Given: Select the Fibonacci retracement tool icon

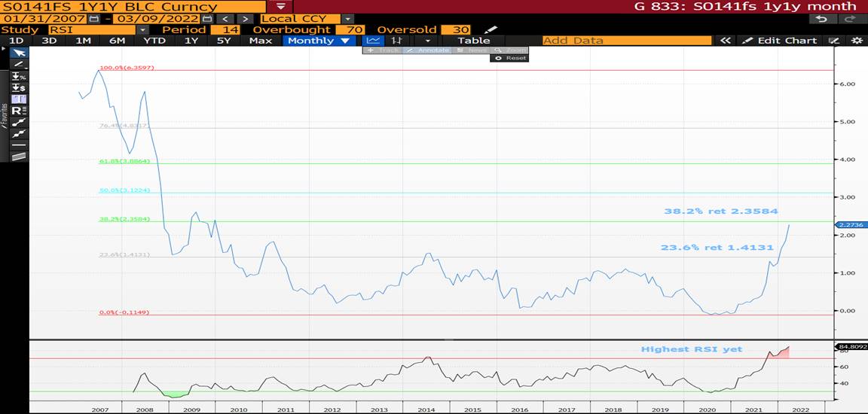Looking at the screenshot, I should pyautogui.click(x=20, y=99).
